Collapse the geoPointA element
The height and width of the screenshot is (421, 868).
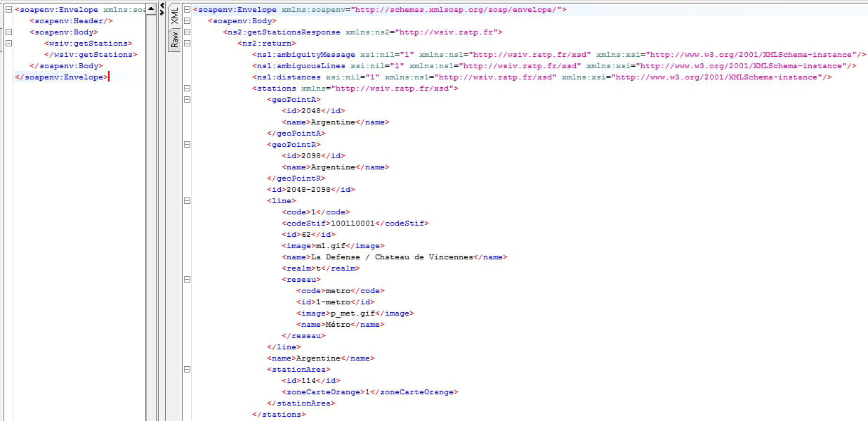[x=187, y=100]
